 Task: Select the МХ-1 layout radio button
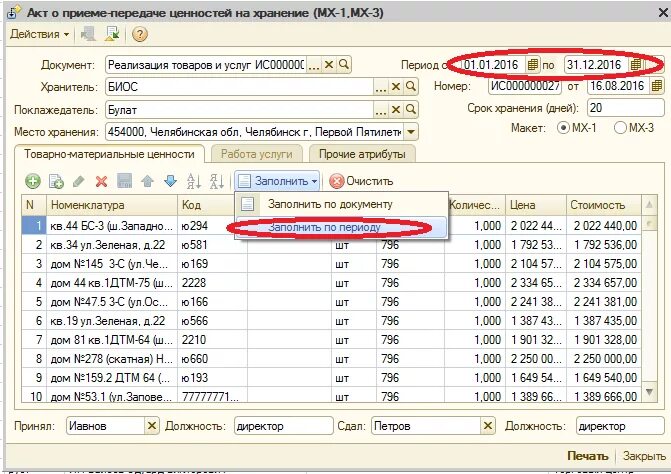pos(563,128)
